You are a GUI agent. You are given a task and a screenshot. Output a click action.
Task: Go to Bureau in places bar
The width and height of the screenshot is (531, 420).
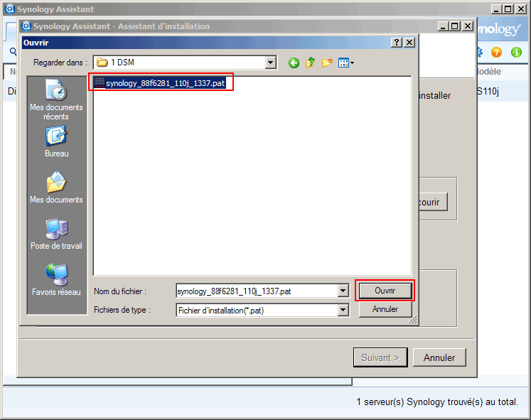coord(57,142)
